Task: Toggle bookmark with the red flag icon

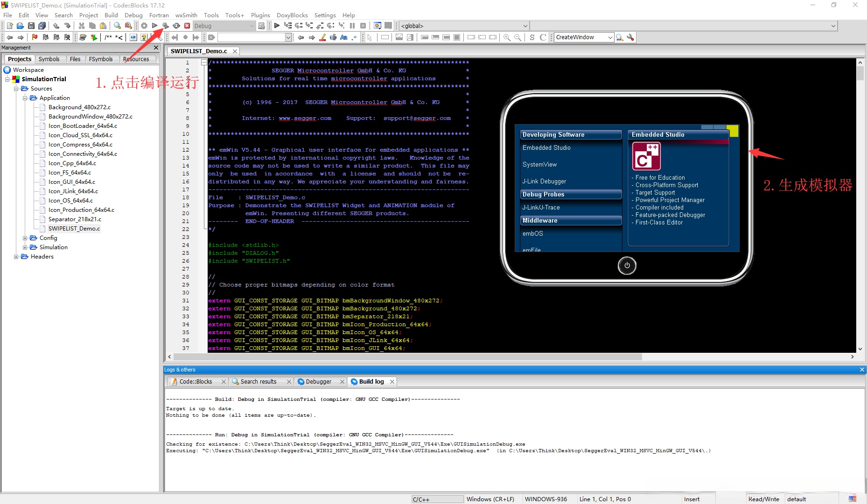Action: pos(35,37)
